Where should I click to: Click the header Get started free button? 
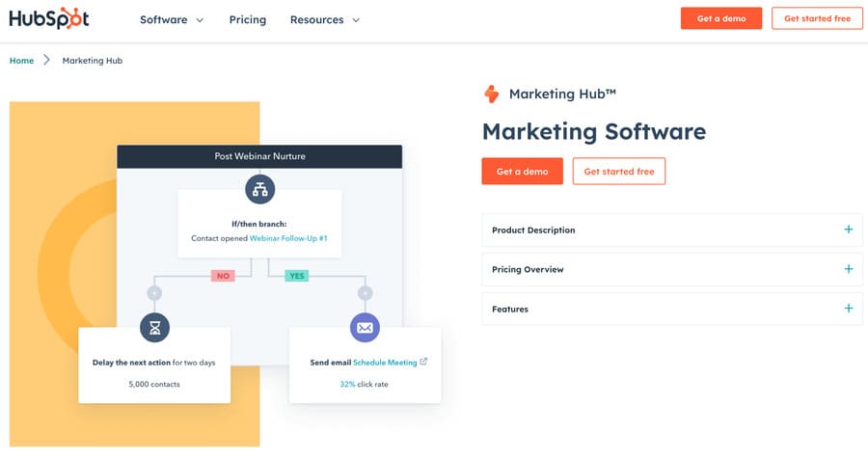pyautogui.click(x=817, y=18)
